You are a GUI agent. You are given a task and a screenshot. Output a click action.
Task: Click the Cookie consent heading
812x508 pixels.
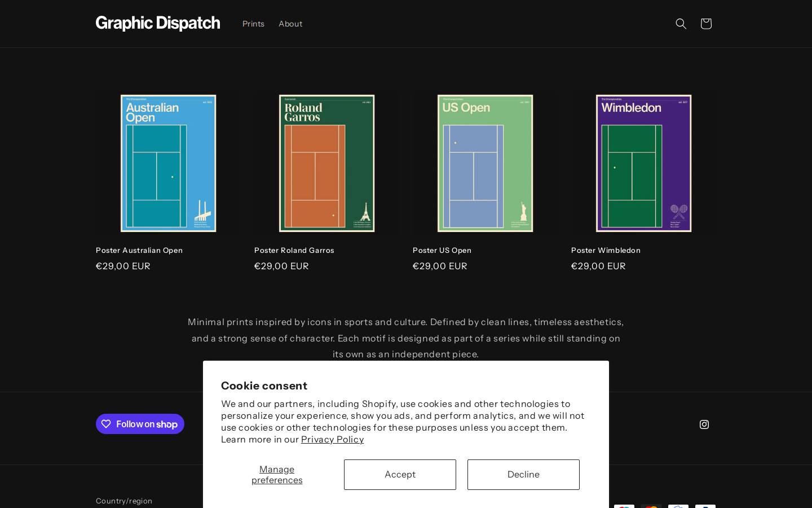click(264, 386)
